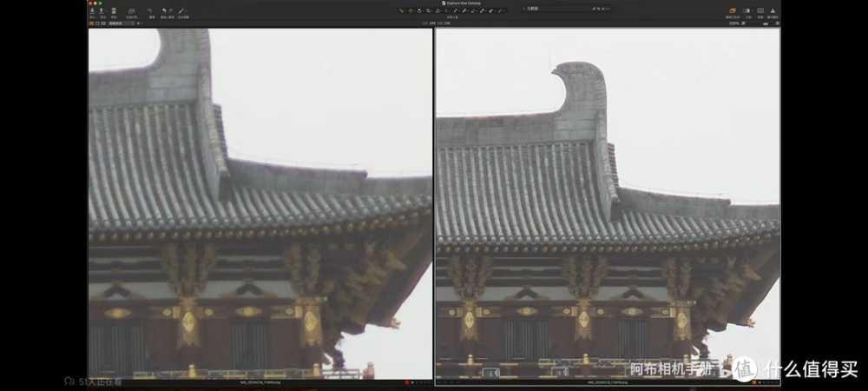The width and height of the screenshot is (868, 391).
Task: Click the filename label under the left image
Action: click(x=259, y=382)
